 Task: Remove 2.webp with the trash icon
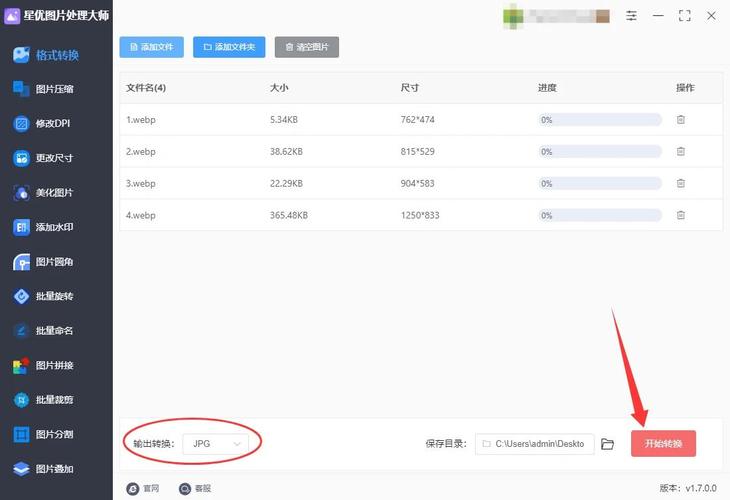point(681,152)
